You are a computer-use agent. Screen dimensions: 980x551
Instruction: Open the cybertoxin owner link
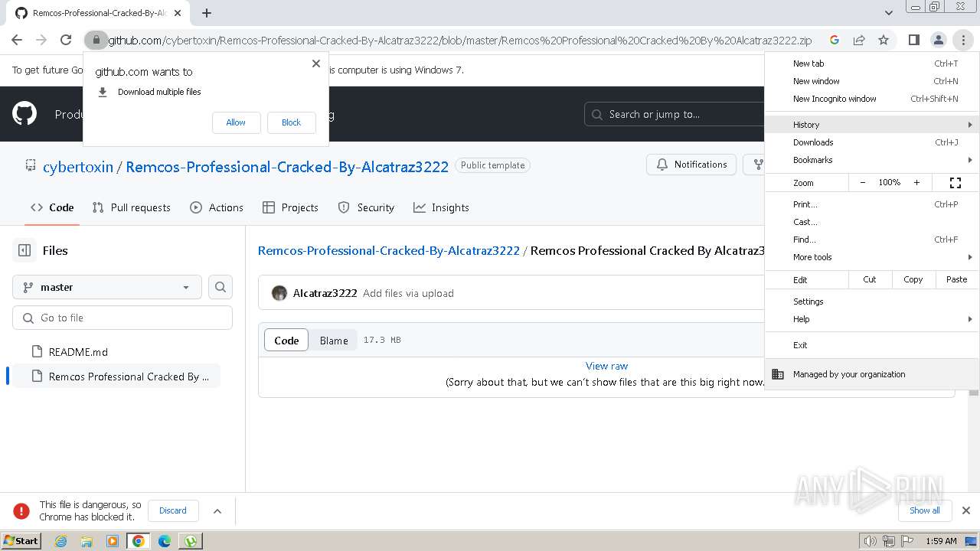click(x=78, y=167)
